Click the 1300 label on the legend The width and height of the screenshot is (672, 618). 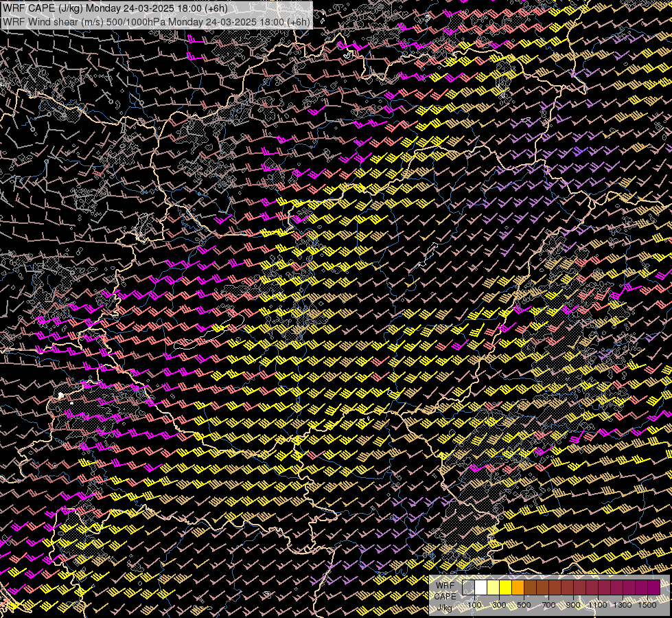623,605
